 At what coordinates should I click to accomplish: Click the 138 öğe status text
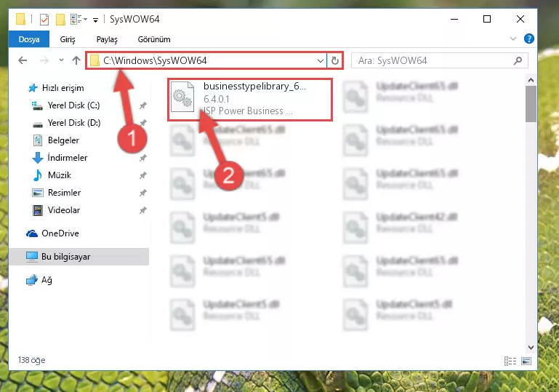(32, 360)
